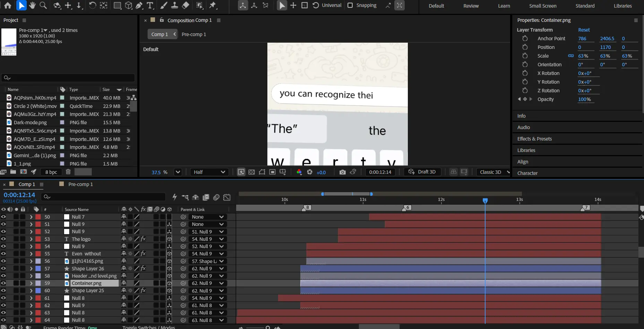644x329 pixels.
Task: Select the Zoom magnifier tool
Action: [x=43, y=5]
